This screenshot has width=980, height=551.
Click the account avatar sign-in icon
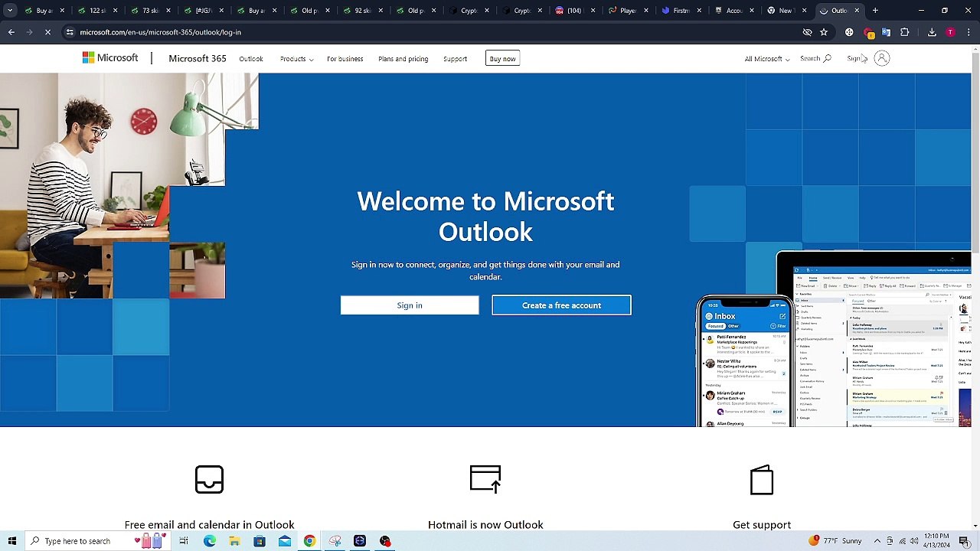pos(882,58)
